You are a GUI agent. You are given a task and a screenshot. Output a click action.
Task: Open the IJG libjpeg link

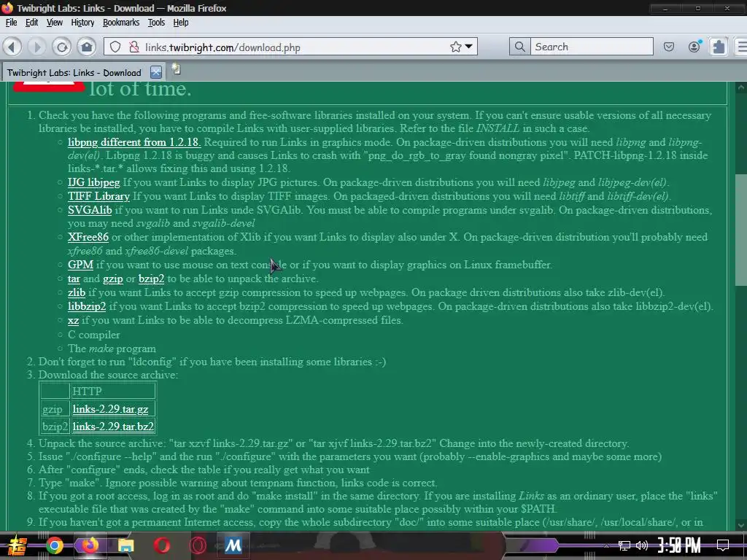94,182
